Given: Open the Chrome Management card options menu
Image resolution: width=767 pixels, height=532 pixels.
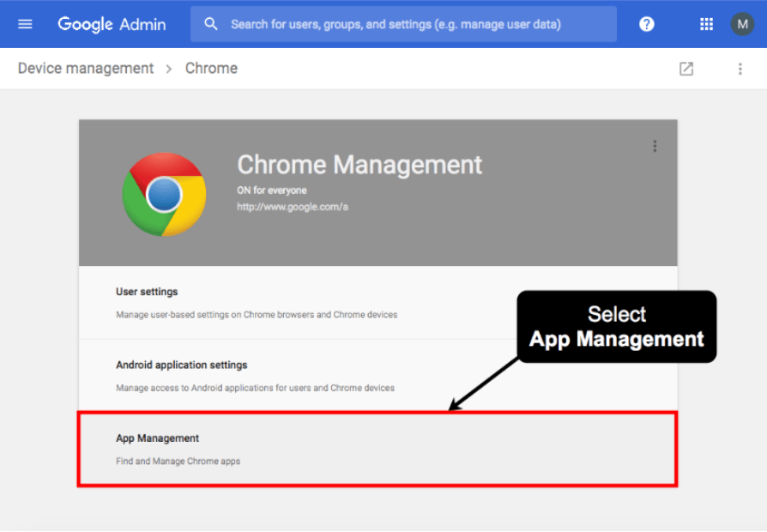Looking at the screenshot, I should pos(655,146).
